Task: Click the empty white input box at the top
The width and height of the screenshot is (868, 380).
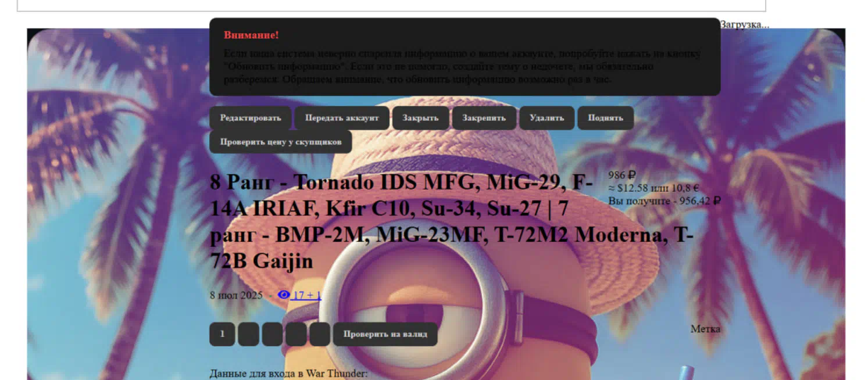Action: click(x=391, y=5)
